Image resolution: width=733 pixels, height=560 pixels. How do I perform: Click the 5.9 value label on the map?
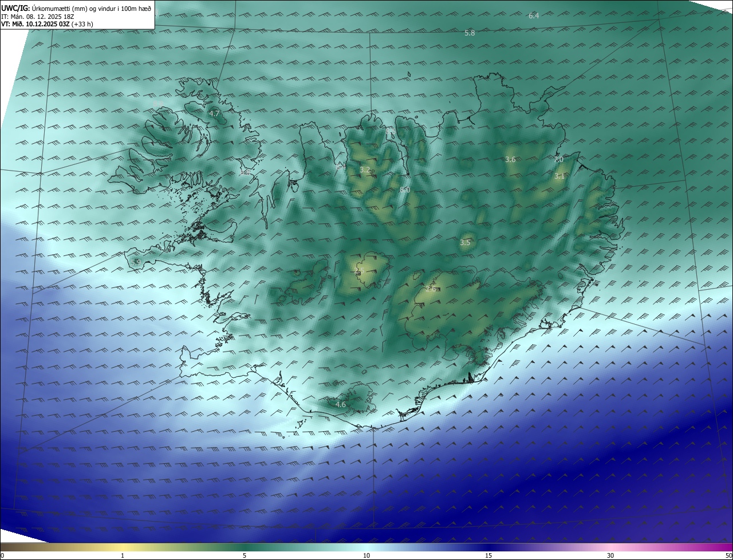point(136,262)
